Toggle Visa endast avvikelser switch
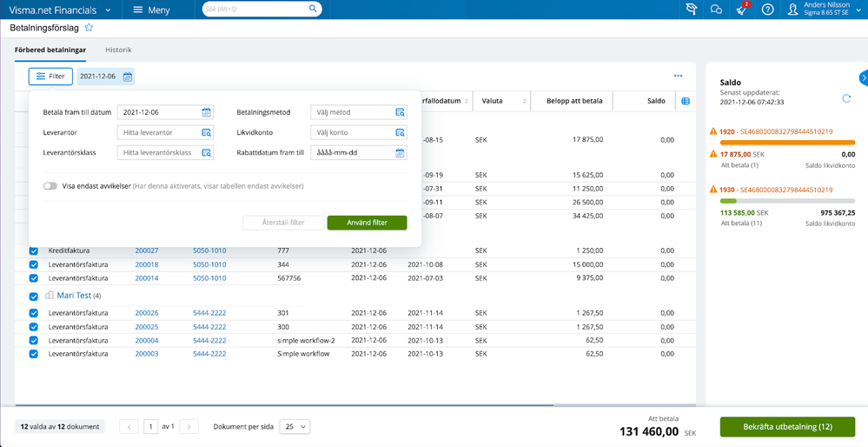Screen dimensions: 868x447 point(50,187)
